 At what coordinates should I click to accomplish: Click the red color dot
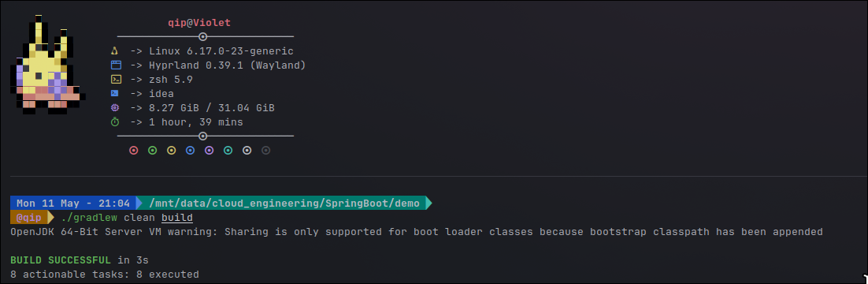[133, 151]
